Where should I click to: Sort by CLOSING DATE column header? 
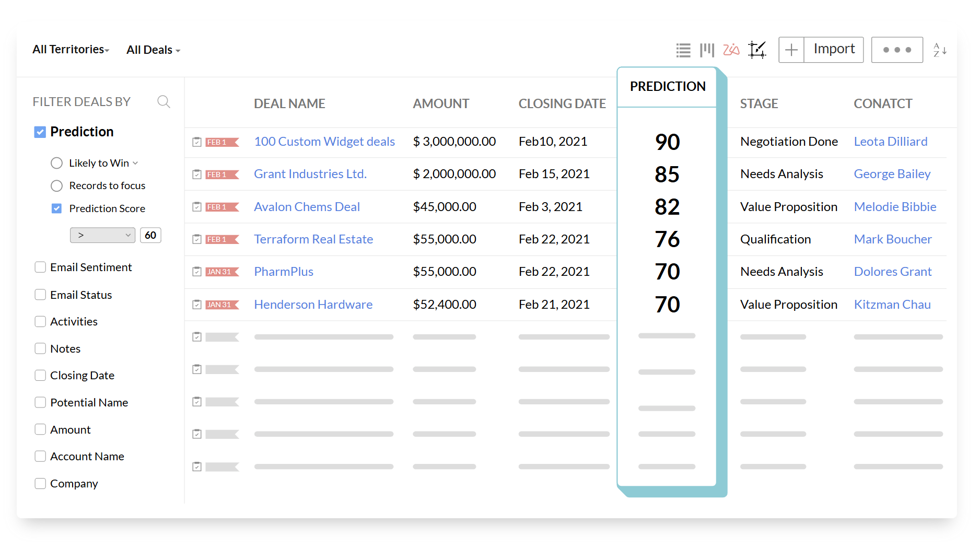tap(562, 104)
